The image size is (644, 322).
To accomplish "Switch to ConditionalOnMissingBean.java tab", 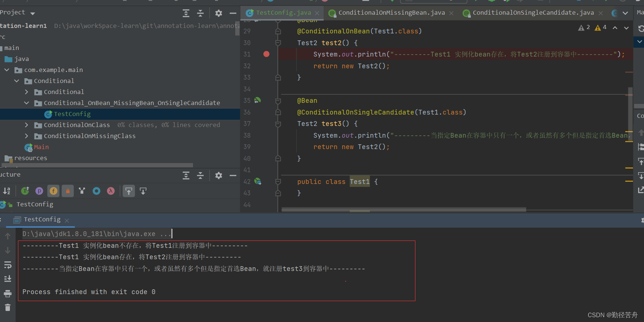I will pos(391,13).
